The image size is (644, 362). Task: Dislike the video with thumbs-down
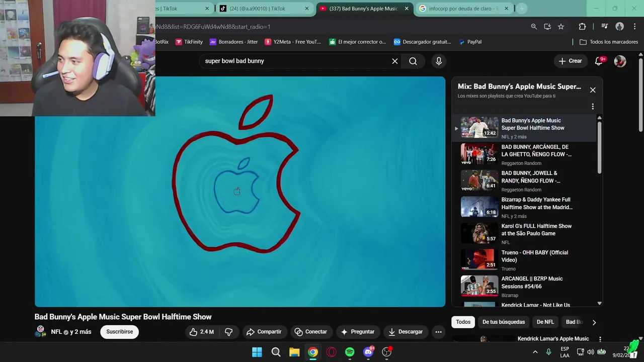pyautogui.click(x=229, y=332)
